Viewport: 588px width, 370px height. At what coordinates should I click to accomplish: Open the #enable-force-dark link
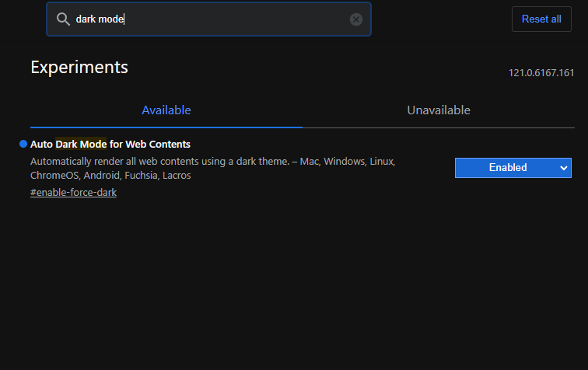pyautogui.click(x=73, y=192)
